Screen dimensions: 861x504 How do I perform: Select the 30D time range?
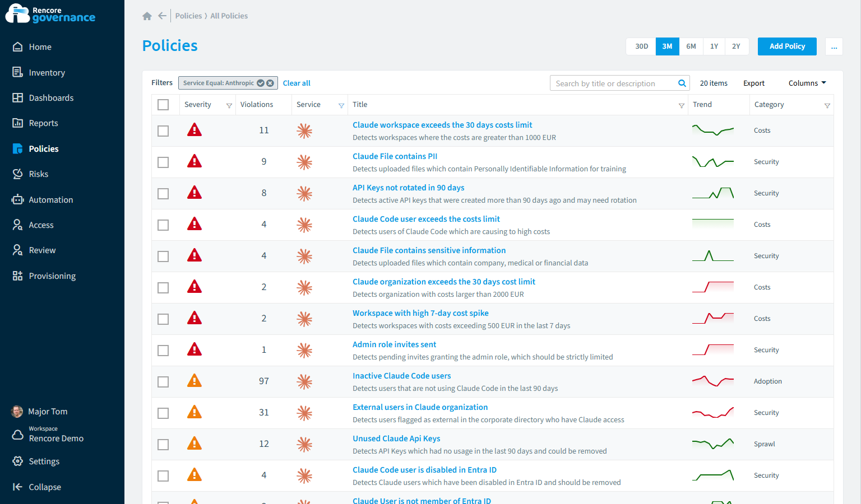(x=641, y=46)
